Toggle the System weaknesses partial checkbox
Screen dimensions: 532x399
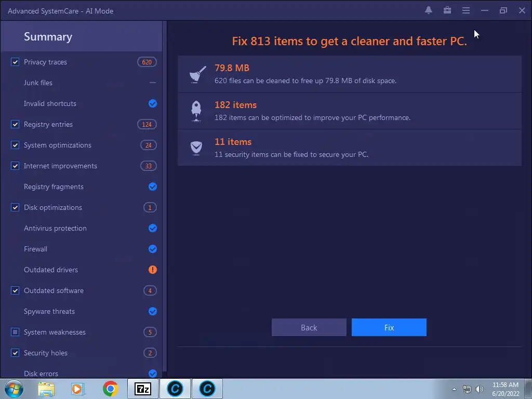[x=15, y=332]
